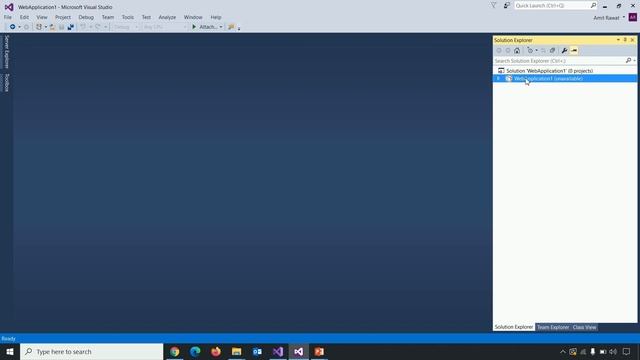Select Solution 'WebApplication1' tree node
The width and height of the screenshot is (640, 360).
tap(565, 71)
